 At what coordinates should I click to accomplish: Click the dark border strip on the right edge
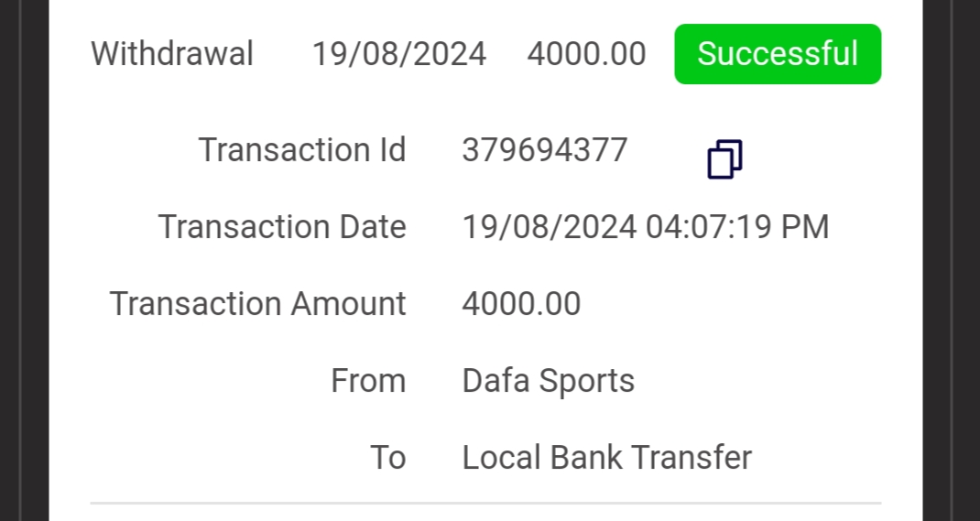[x=953, y=260]
